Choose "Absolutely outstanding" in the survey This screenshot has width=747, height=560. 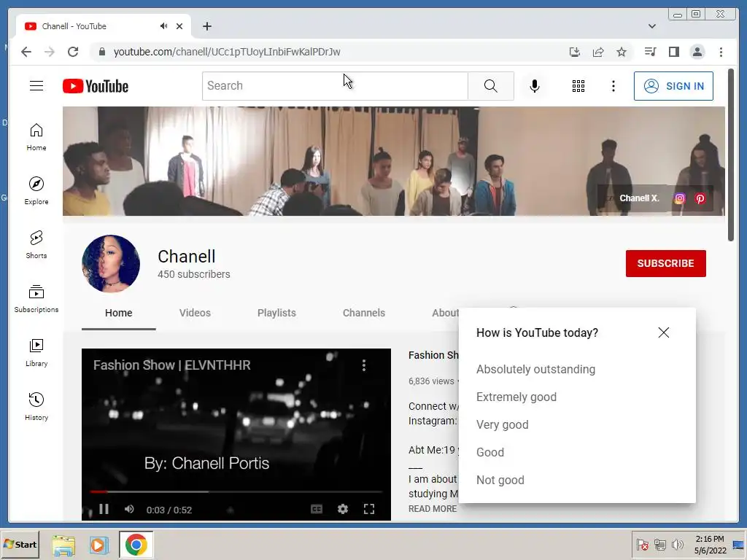click(535, 369)
